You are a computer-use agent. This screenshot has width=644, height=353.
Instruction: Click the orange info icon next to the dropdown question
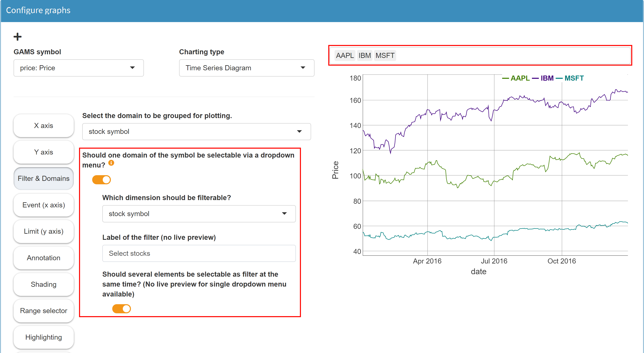tap(111, 163)
